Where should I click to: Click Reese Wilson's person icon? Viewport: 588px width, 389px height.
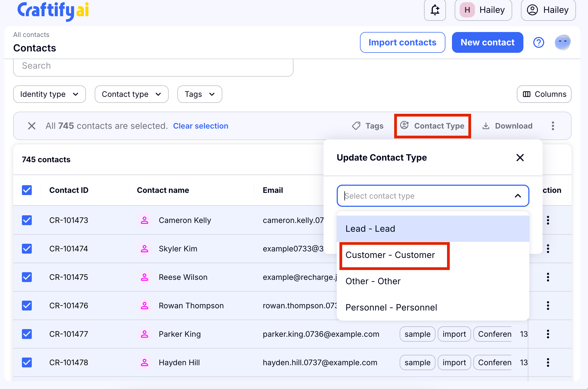[x=144, y=277]
